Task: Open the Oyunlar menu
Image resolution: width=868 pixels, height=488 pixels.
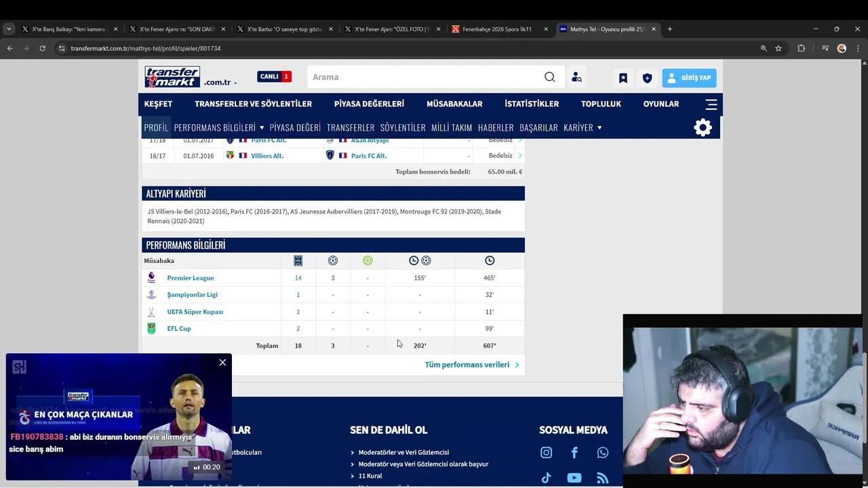Action: point(661,104)
